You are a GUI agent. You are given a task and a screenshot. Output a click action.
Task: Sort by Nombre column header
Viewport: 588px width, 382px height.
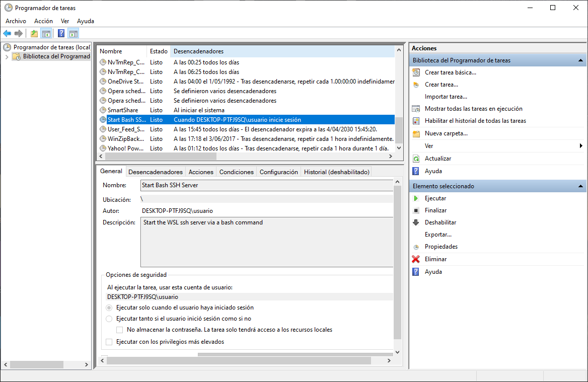click(x=122, y=51)
